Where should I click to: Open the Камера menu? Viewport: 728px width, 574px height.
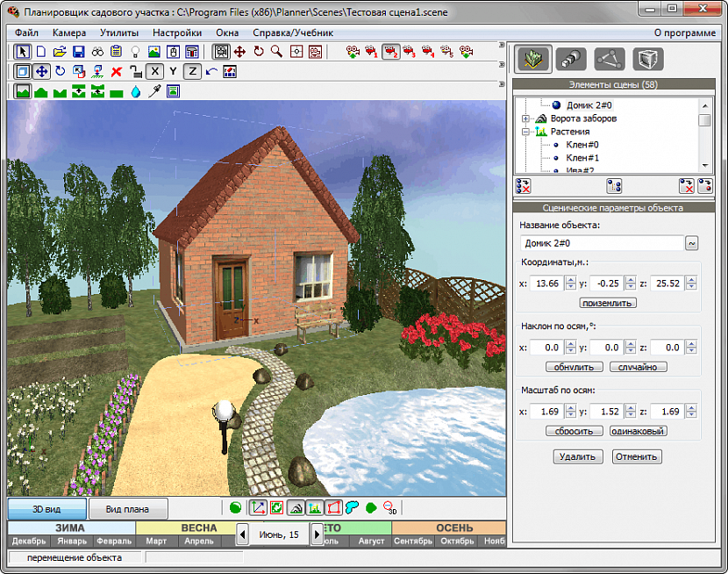pos(68,32)
